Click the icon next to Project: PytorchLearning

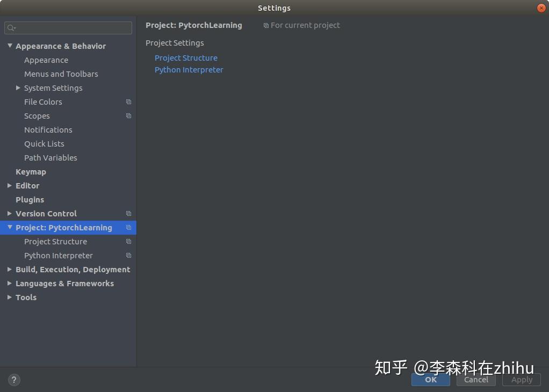[128, 227]
